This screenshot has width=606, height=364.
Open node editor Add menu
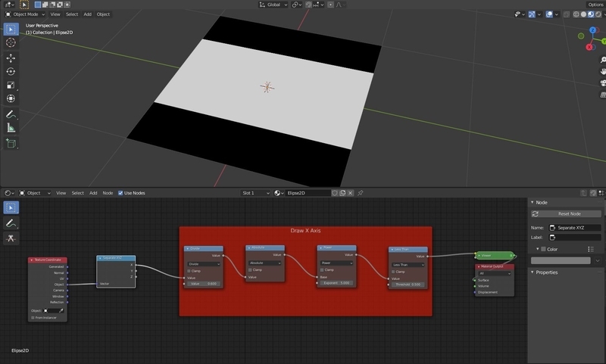pyautogui.click(x=93, y=193)
